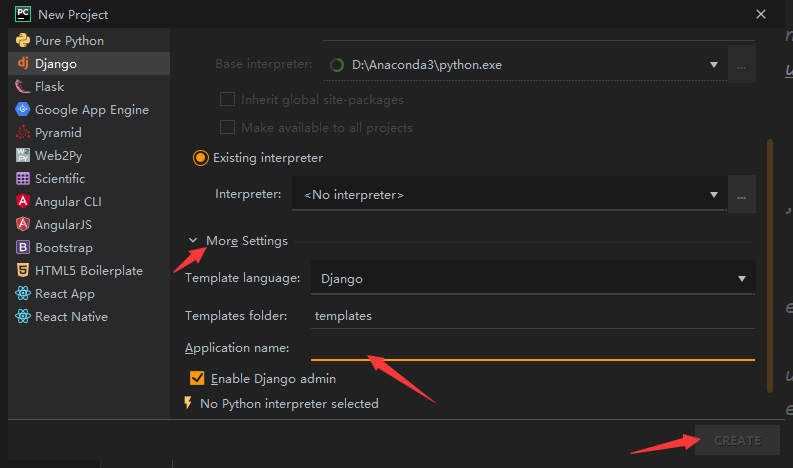Select the Existing interpreter radio button
This screenshot has width=793, height=468.
coord(201,158)
